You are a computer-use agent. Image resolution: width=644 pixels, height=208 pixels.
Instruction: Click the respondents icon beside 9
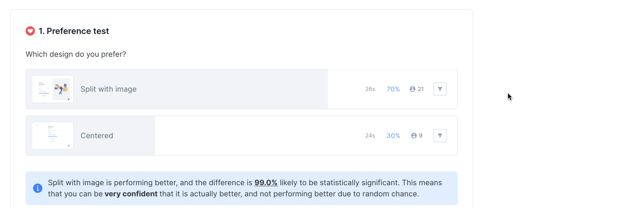click(x=414, y=135)
